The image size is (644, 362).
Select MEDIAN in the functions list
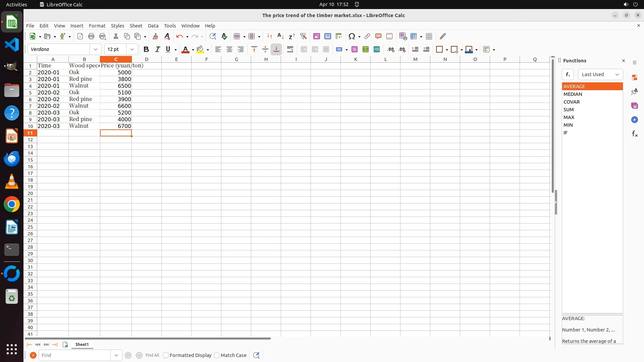pos(573,94)
